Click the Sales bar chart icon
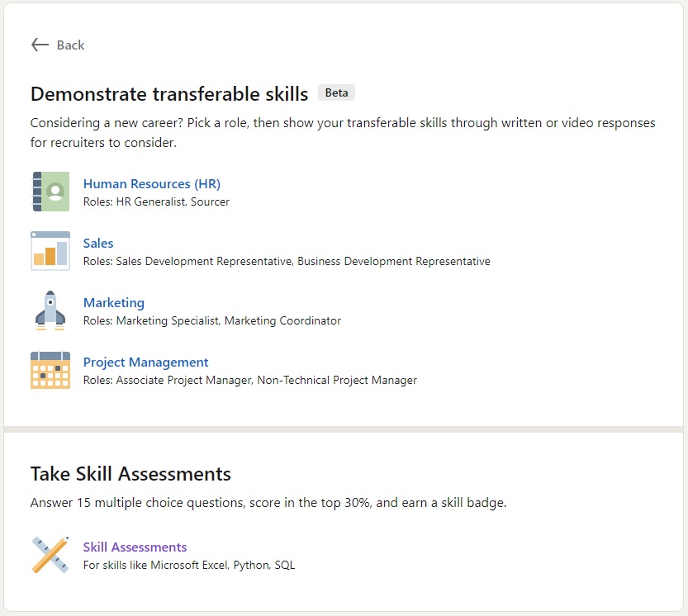This screenshot has height=616, width=688. 50,251
